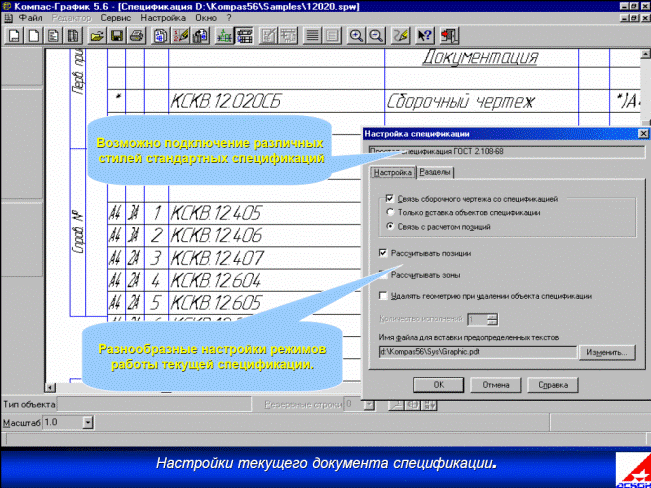
Task: Click the Документация section heading
Action: coord(480,58)
